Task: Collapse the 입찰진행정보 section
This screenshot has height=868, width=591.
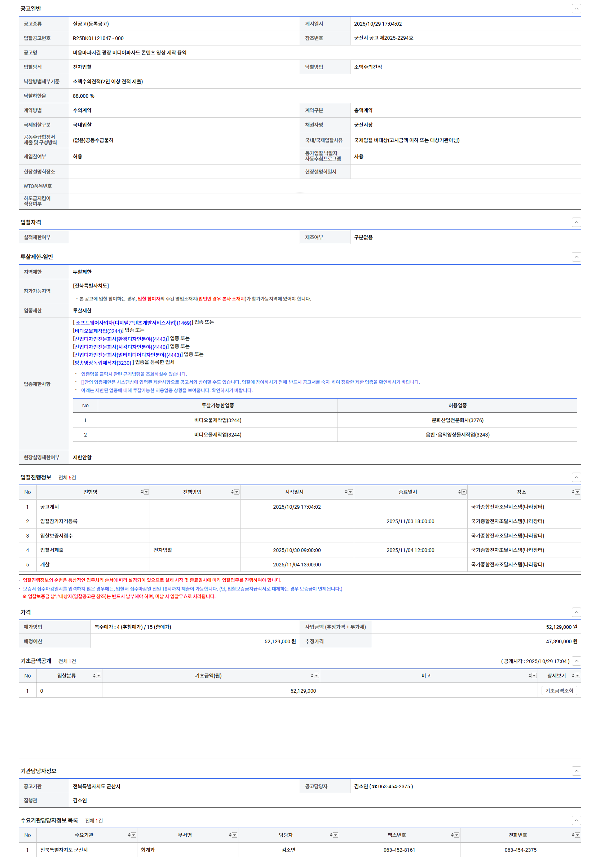Action: pyautogui.click(x=576, y=477)
